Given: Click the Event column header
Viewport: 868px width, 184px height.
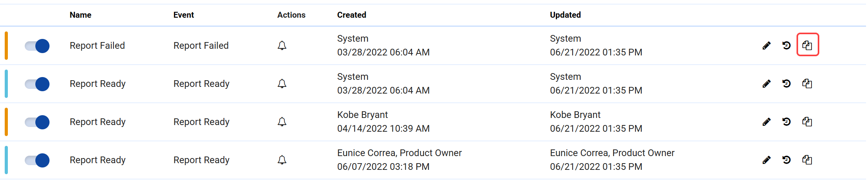Looking at the screenshot, I should (183, 15).
